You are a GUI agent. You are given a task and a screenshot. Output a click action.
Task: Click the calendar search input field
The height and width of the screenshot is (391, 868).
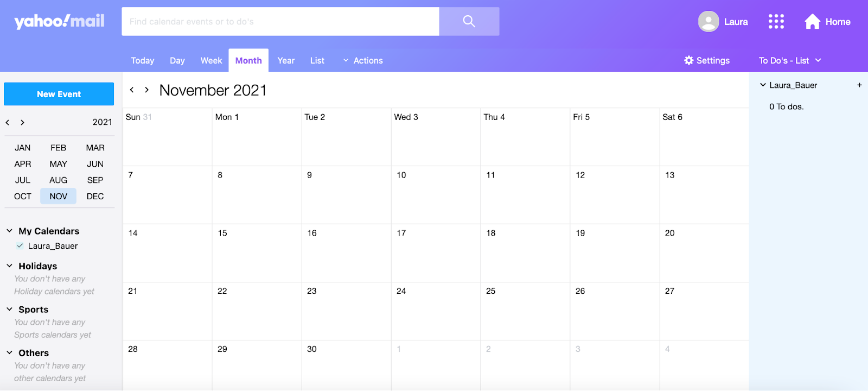click(280, 22)
